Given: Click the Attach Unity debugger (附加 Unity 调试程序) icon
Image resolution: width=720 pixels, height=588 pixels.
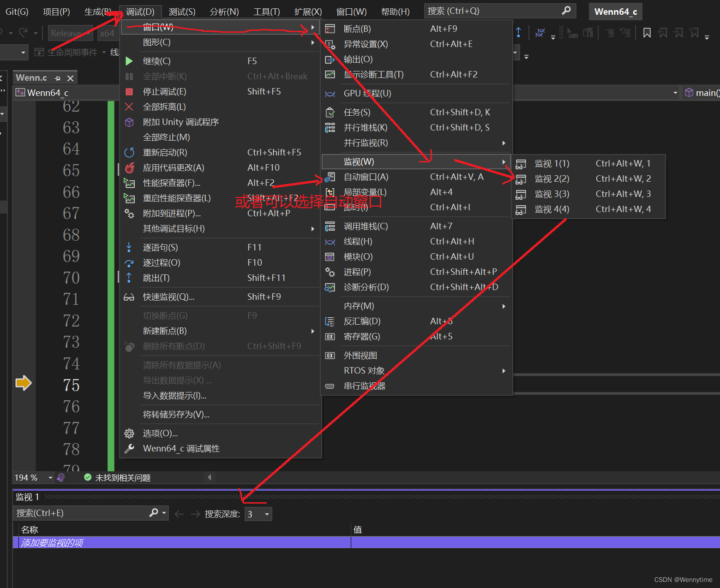Looking at the screenshot, I should [129, 122].
